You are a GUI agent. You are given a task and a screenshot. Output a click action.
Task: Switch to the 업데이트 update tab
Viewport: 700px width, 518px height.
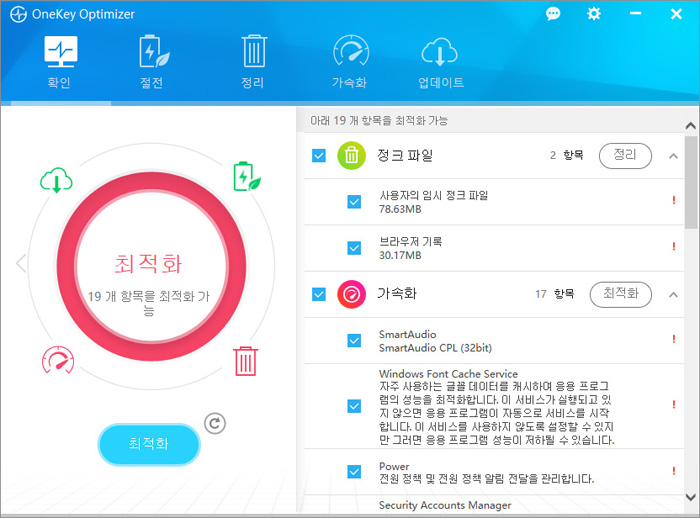click(440, 62)
